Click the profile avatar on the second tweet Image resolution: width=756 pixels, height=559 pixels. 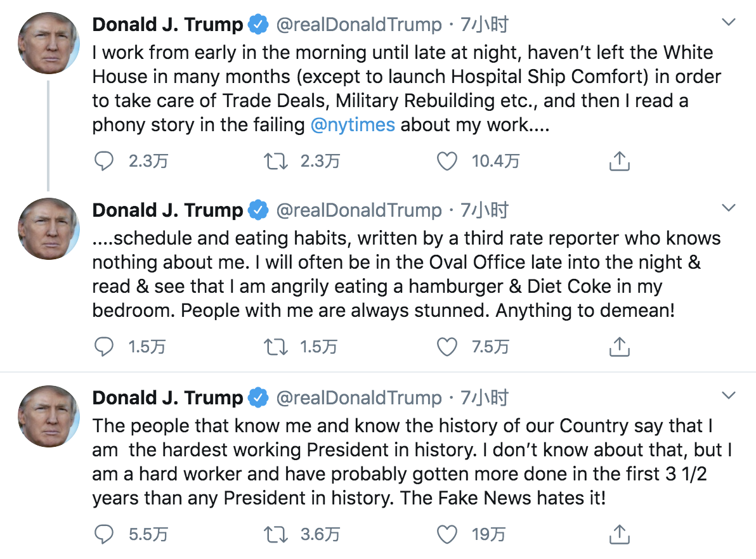[x=48, y=229]
